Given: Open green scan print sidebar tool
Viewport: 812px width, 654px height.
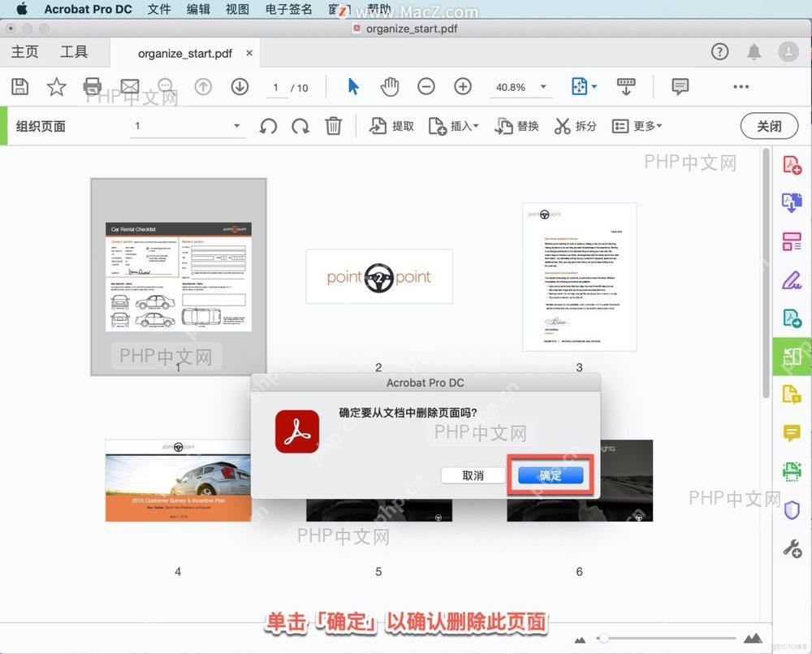Looking at the screenshot, I should [x=792, y=471].
